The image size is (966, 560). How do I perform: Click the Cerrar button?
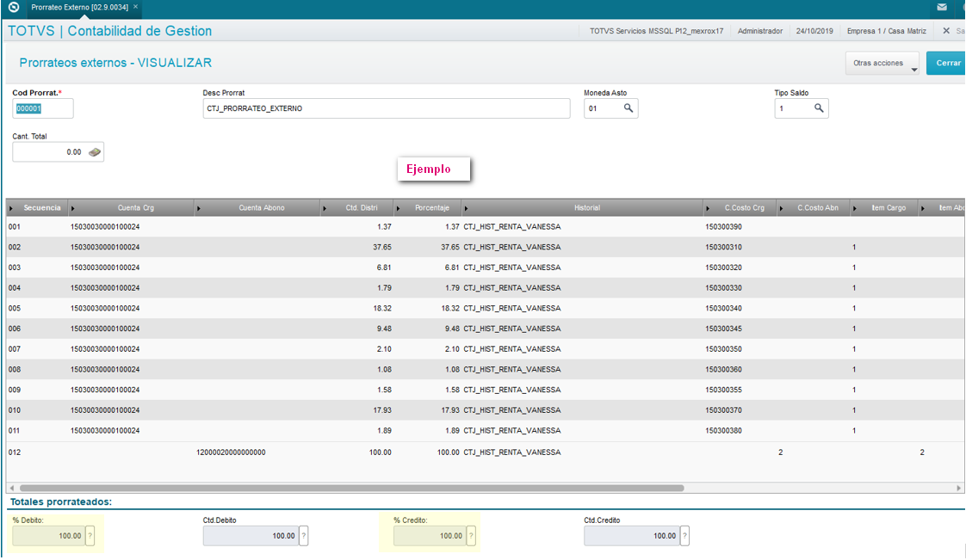pyautogui.click(x=946, y=64)
